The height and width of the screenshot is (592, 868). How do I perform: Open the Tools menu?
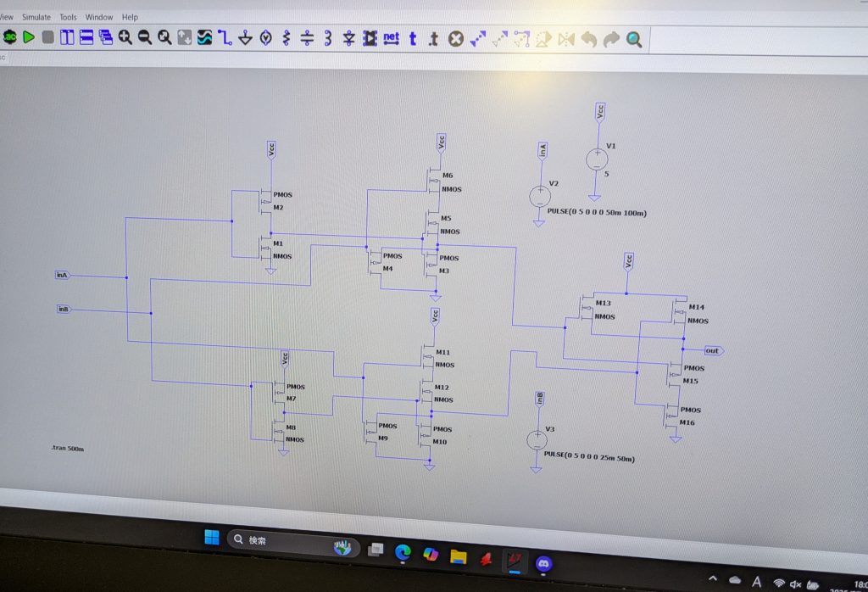tap(68, 17)
